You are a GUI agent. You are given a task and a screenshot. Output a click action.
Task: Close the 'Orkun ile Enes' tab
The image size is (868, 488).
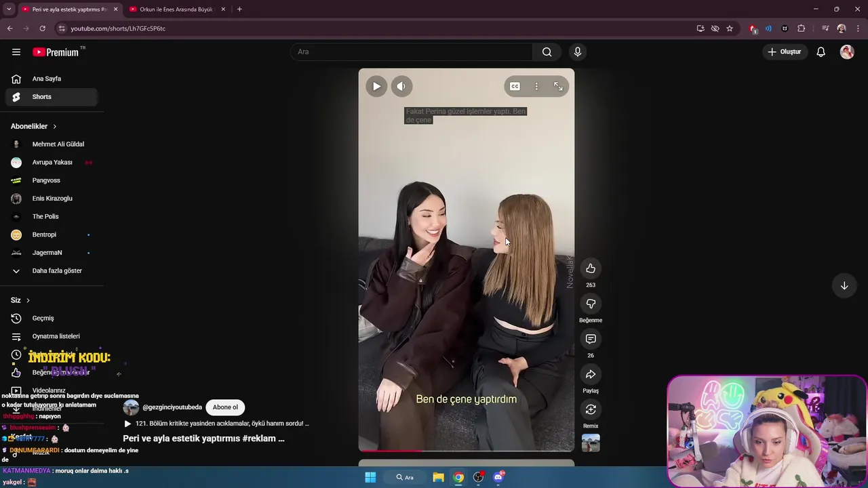[223, 9]
